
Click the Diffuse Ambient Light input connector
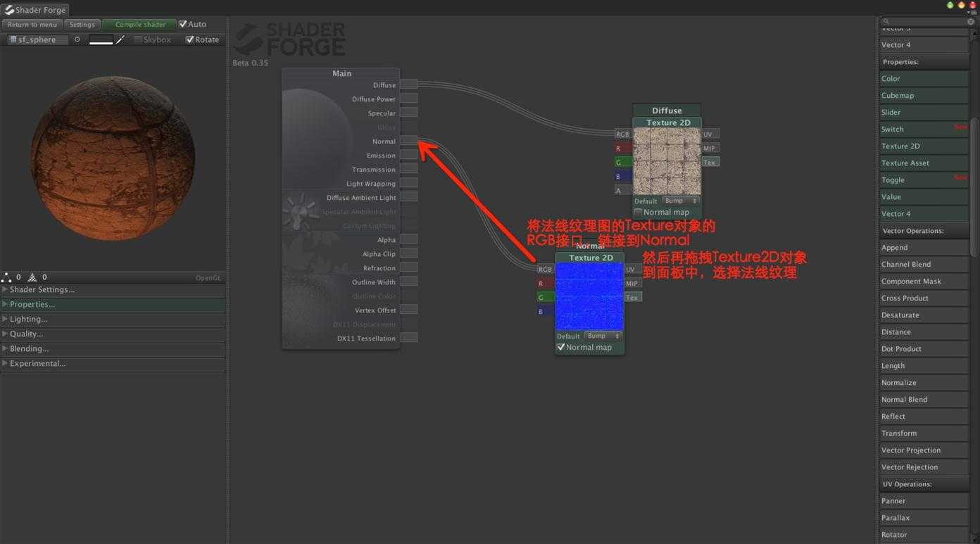(x=408, y=197)
